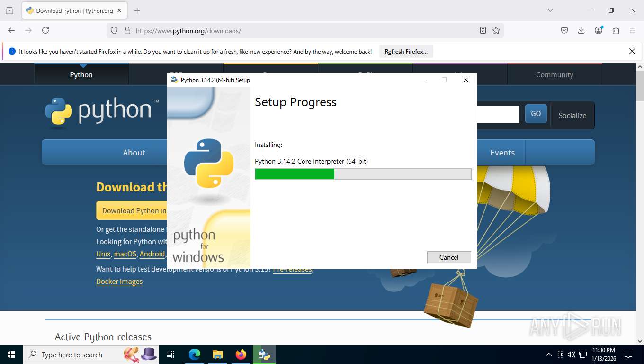The image size is (644, 364).
Task: Click the Active Python releases heading
Action: [x=103, y=337]
